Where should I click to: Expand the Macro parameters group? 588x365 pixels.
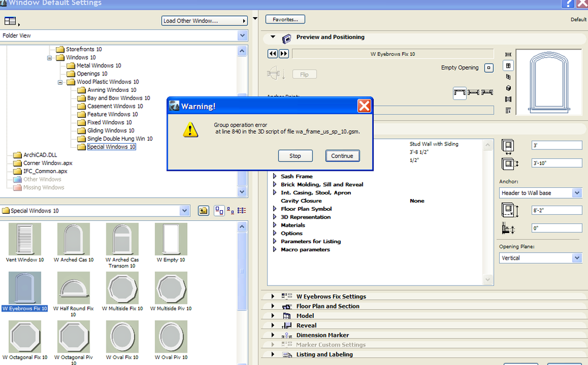click(x=274, y=250)
